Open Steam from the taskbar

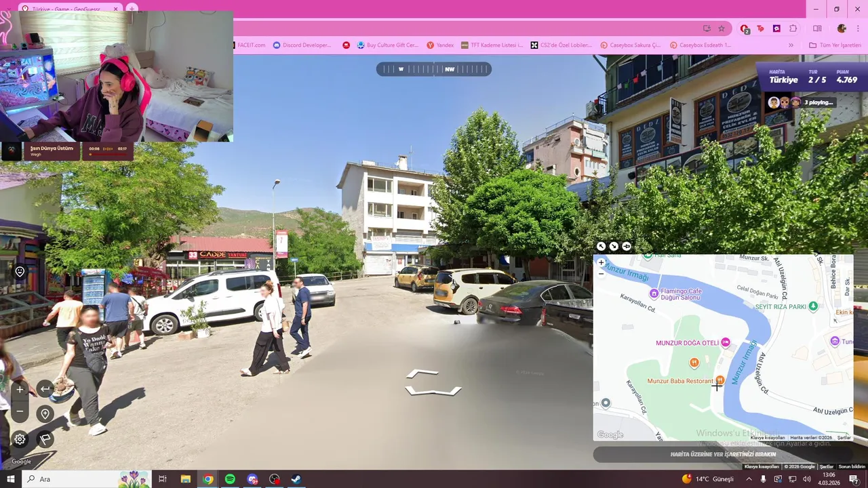[x=296, y=479]
